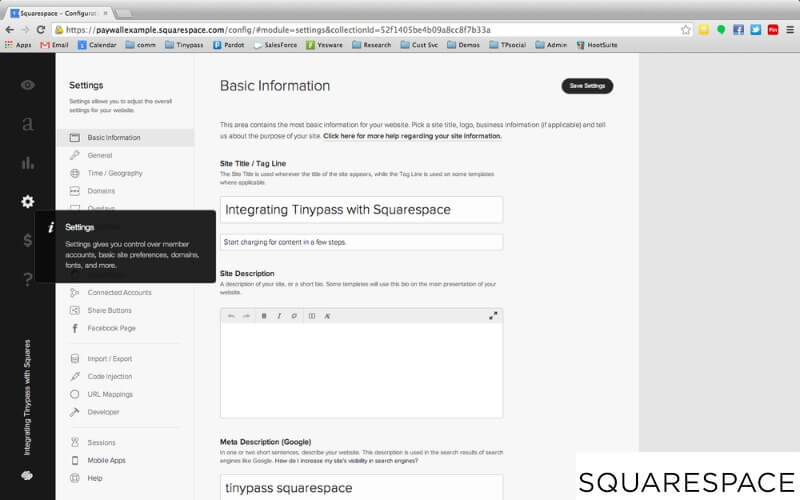Open the Yesware bookmark
This screenshot has height=500, width=800.
(324, 45)
